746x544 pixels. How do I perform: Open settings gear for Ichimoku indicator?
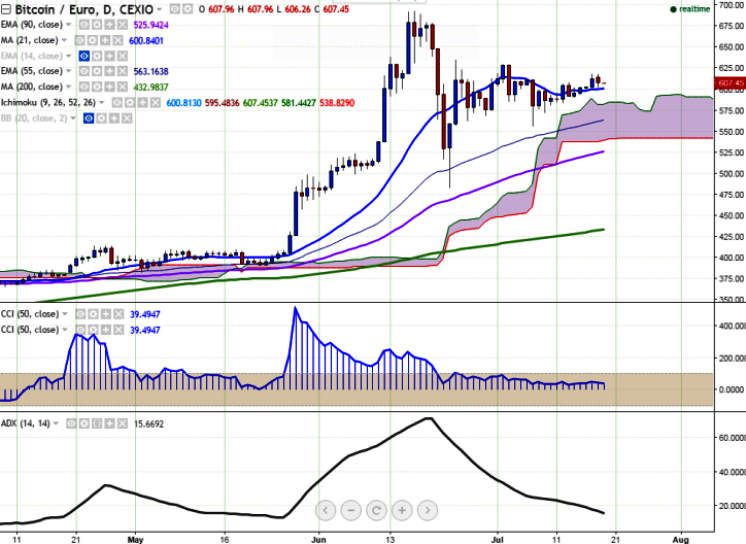click(x=130, y=103)
